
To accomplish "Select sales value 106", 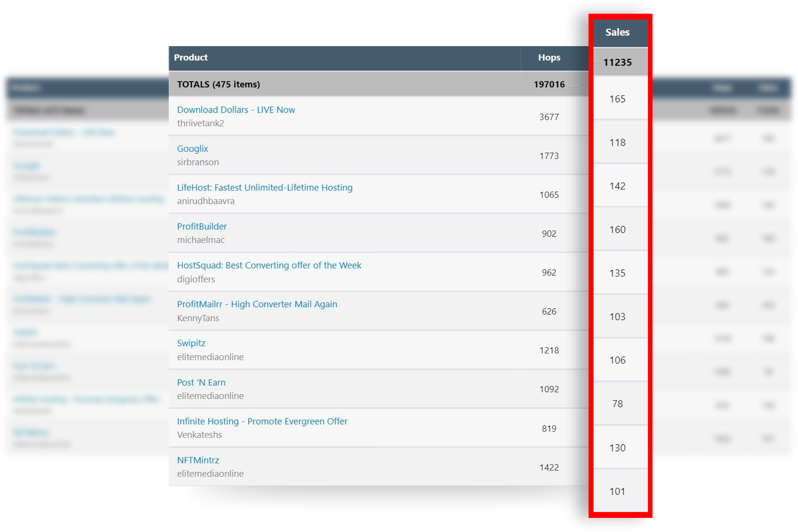I will [617, 360].
